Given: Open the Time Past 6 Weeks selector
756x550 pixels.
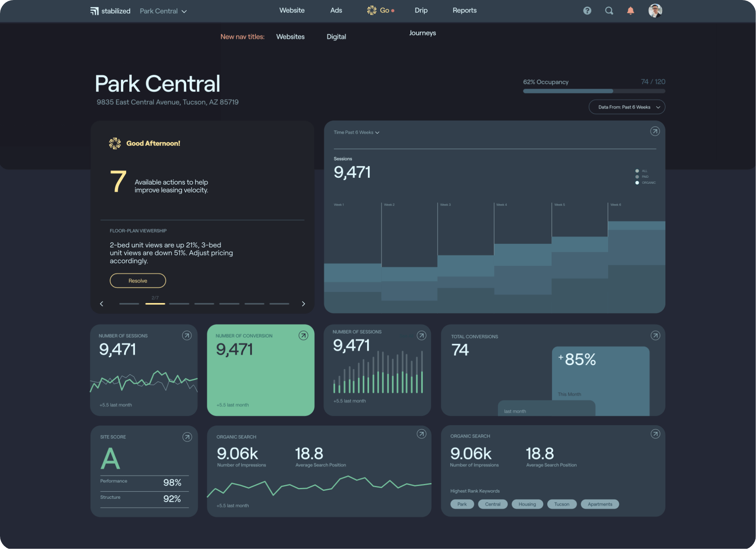Looking at the screenshot, I should point(356,133).
